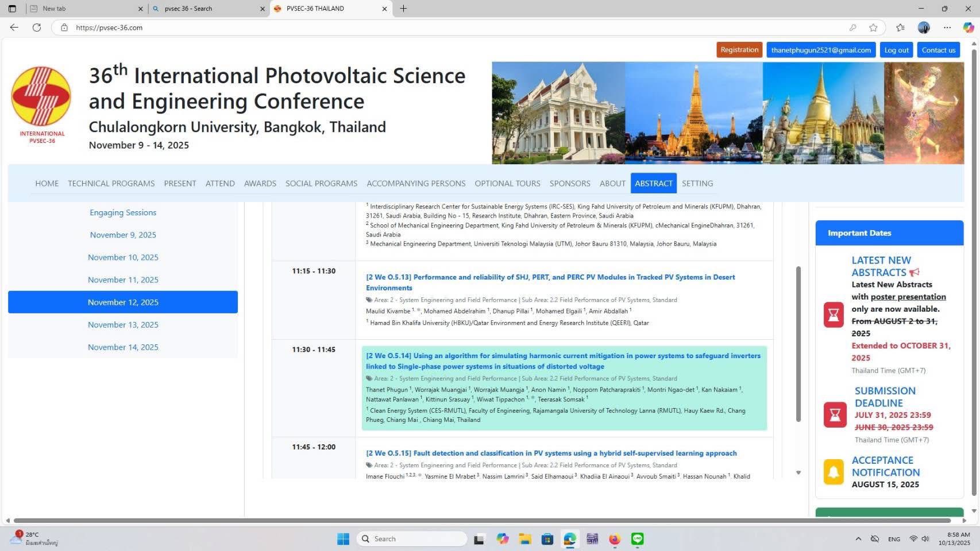The width and height of the screenshot is (980, 551).
Task: Go back using the browser back arrow
Action: tap(14, 28)
